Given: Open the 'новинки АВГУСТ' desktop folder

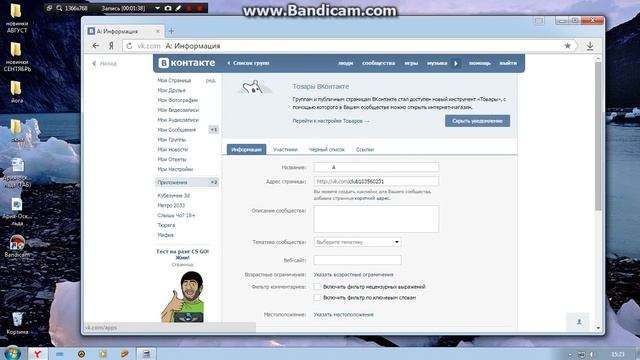Looking at the screenshot, I should coord(16,18).
